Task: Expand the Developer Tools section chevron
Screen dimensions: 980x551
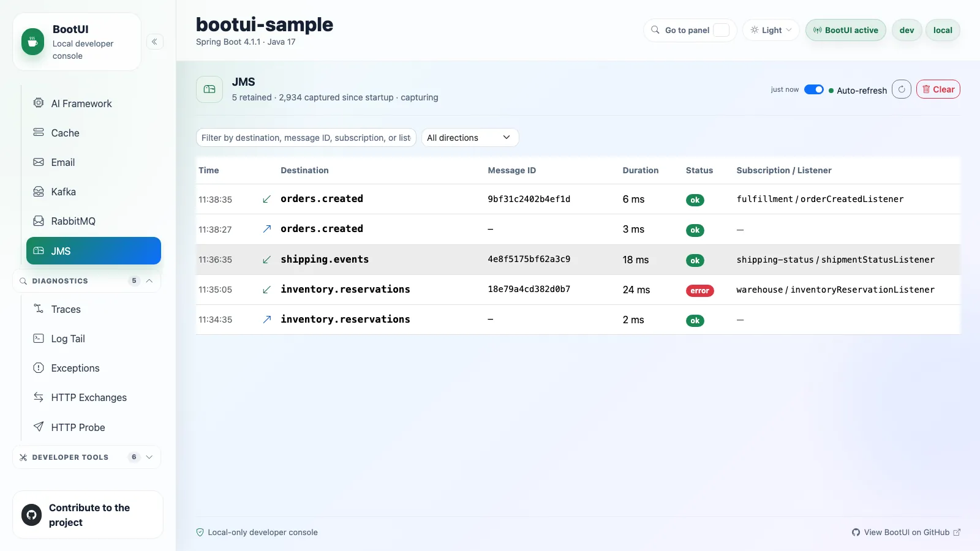Action: [x=149, y=457]
